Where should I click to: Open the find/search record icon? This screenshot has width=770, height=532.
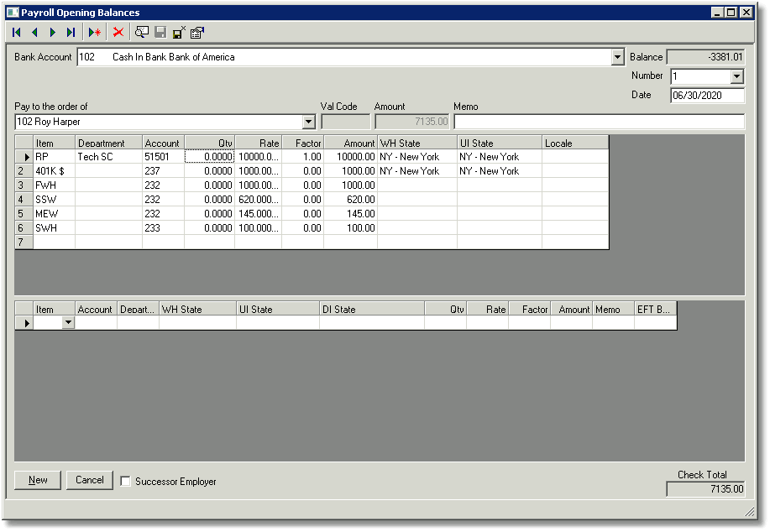pos(142,33)
